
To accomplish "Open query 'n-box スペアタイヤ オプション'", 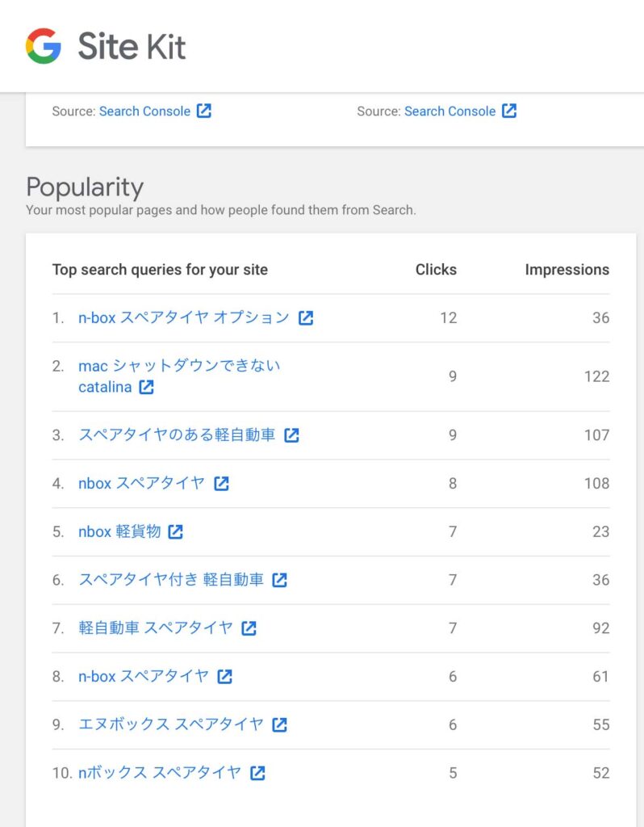I will point(184,317).
